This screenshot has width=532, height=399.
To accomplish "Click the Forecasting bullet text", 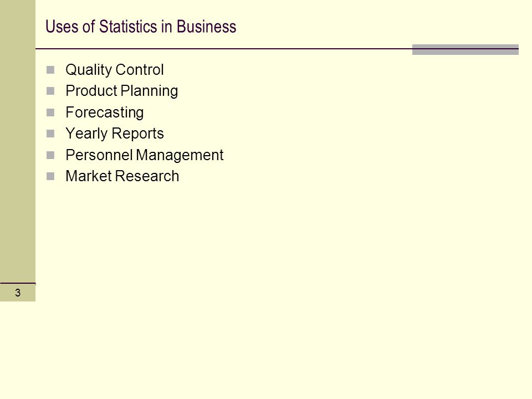I will (105, 112).
